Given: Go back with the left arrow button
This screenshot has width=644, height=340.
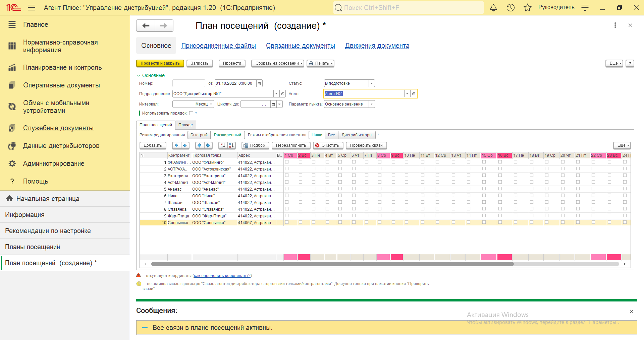Looking at the screenshot, I should click(146, 25).
